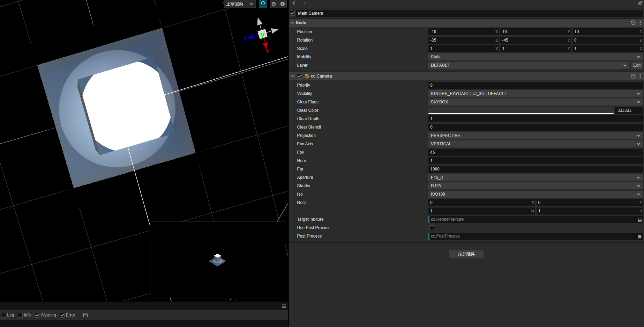Open the cc.Camera component three-dot menu
The height and width of the screenshot is (327, 644).
coord(640,76)
